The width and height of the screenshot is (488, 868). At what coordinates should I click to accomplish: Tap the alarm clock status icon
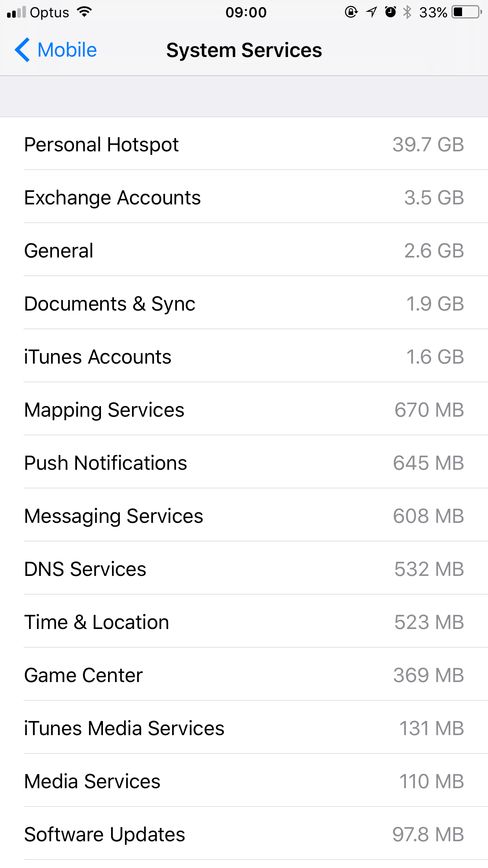point(391,12)
